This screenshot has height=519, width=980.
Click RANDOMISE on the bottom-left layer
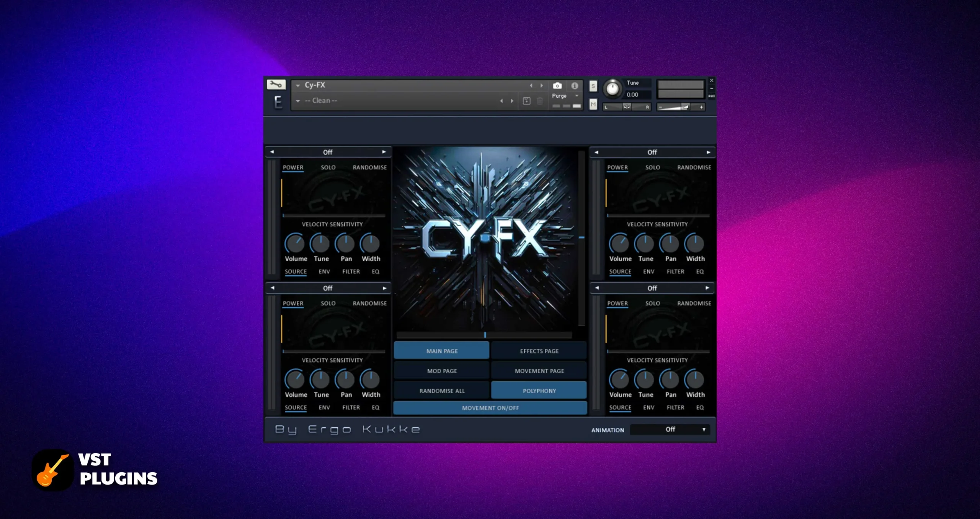[370, 303]
